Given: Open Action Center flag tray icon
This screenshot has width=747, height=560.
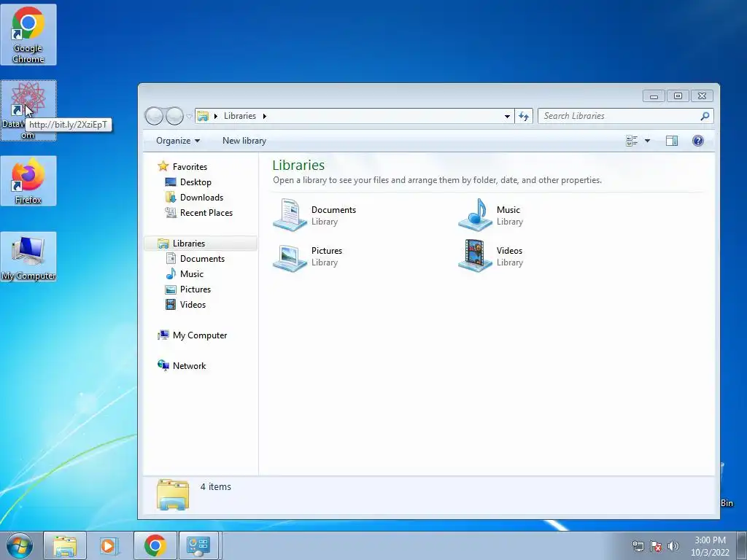Looking at the screenshot, I should point(656,546).
